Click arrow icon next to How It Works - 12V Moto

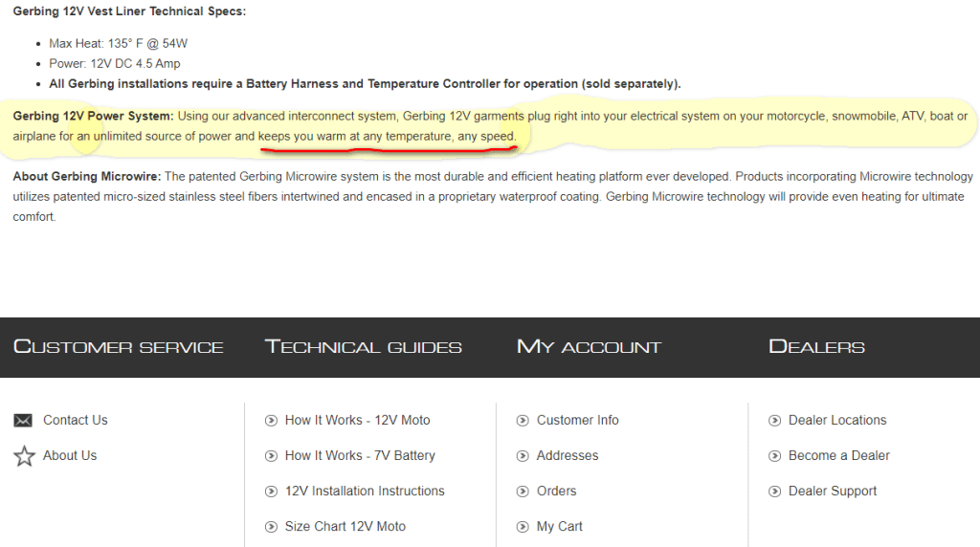pos(271,420)
